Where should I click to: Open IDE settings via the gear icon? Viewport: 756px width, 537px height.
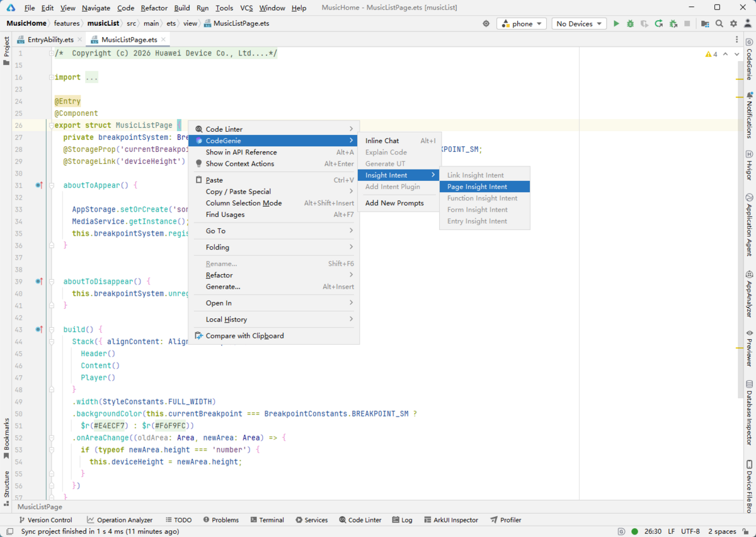tap(733, 24)
